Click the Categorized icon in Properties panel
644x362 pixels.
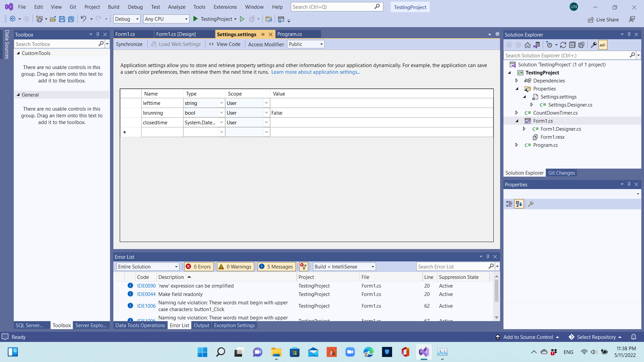tap(509, 204)
